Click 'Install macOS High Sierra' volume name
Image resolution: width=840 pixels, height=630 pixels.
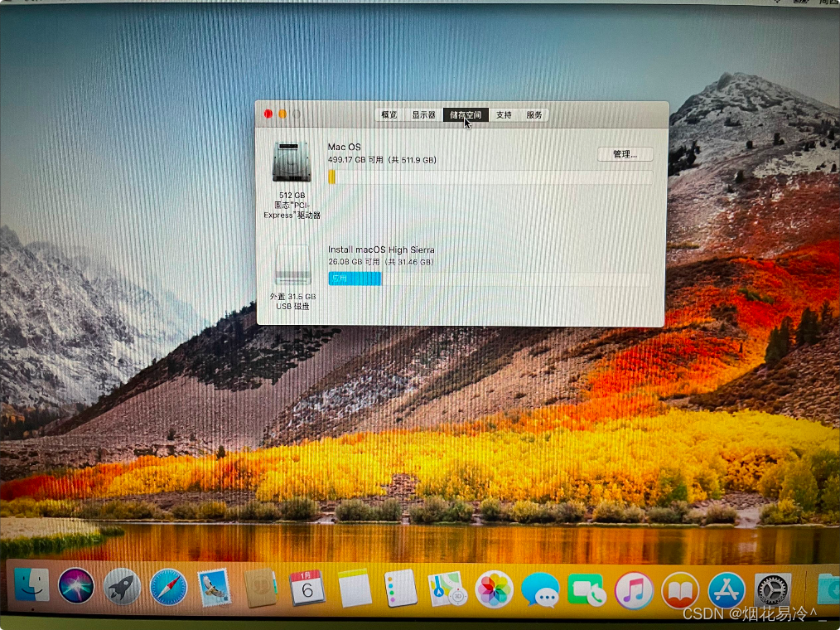pyautogui.click(x=381, y=250)
